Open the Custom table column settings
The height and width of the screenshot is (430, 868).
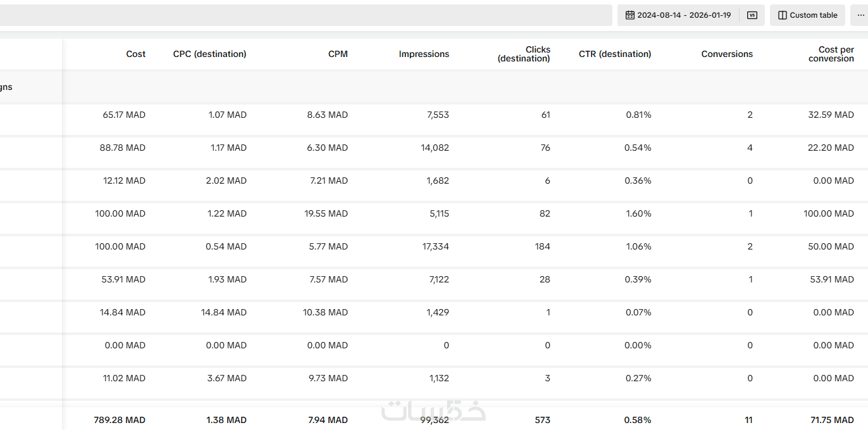pyautogui.click(x=808, y=15)
